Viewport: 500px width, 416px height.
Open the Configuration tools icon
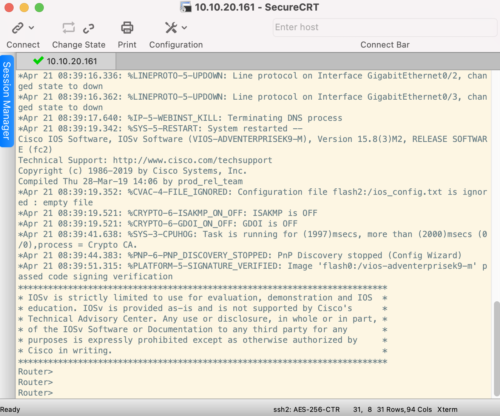tap(171, 28)
